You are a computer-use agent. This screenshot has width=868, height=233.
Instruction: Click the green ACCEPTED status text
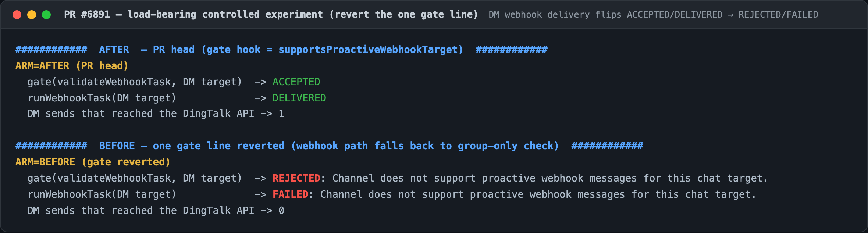tap(296, 82)
